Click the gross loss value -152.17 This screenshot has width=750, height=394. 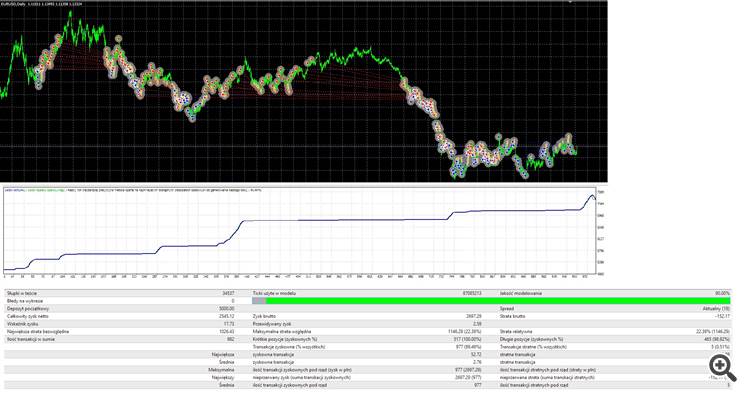tap(722, 316)
